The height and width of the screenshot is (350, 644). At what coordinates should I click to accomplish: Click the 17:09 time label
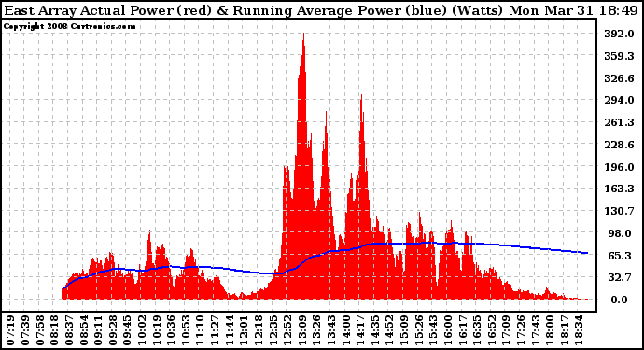pos(507,330)
